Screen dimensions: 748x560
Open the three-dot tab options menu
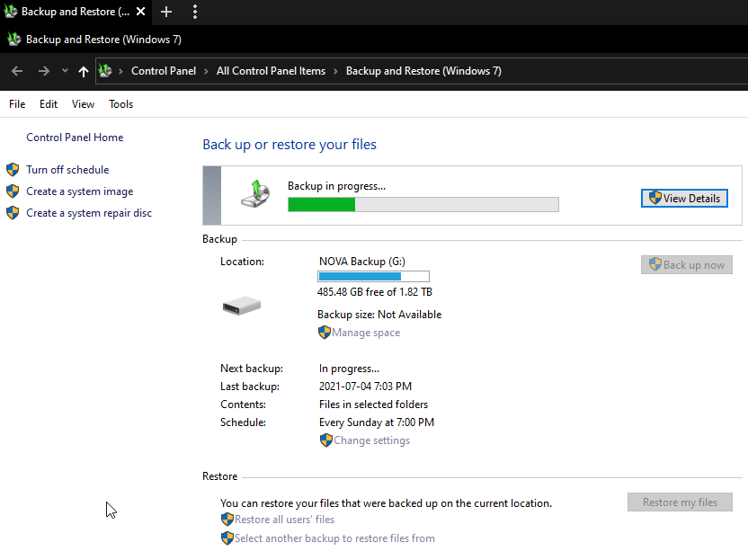[194, 12]
